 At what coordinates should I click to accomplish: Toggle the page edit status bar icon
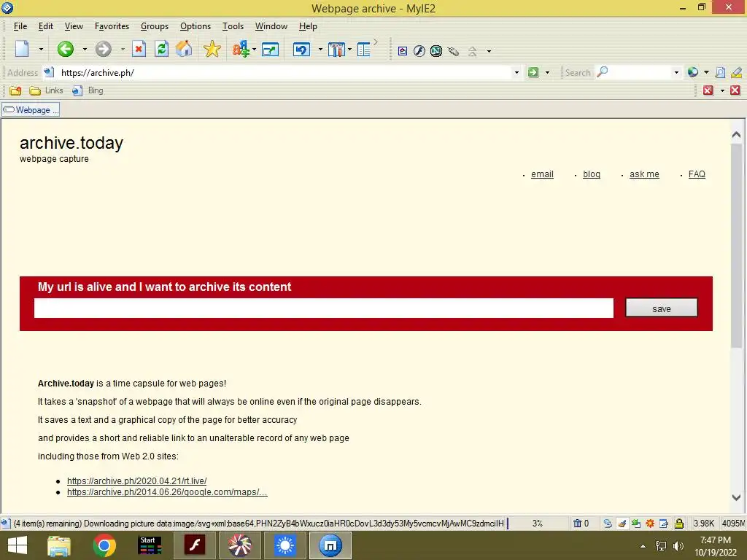(x=664, y=524)
